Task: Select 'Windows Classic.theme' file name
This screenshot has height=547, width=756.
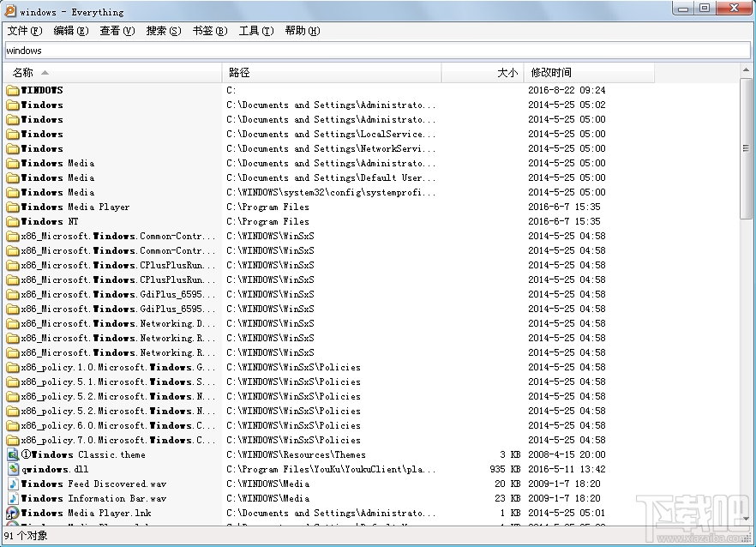Action: pyautogui.click(x=83, y=454)
